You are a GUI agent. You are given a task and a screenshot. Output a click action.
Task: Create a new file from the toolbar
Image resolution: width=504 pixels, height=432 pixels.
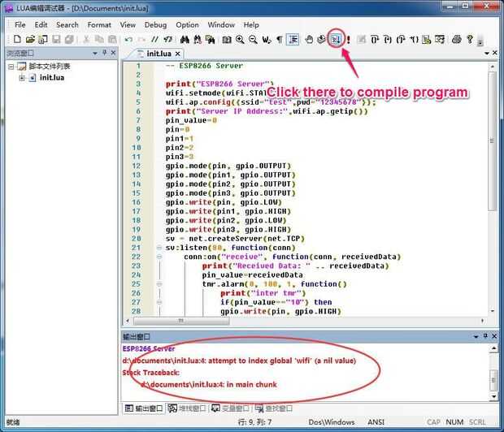pos(17,40)
